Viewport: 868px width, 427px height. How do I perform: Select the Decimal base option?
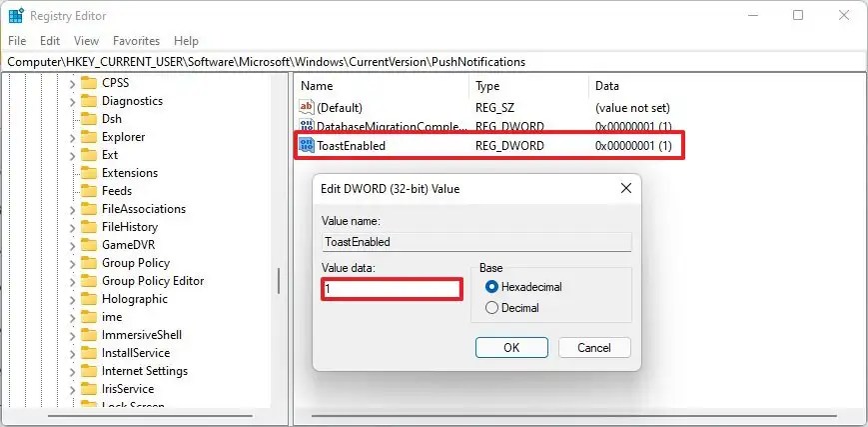(x=491, y=308)
